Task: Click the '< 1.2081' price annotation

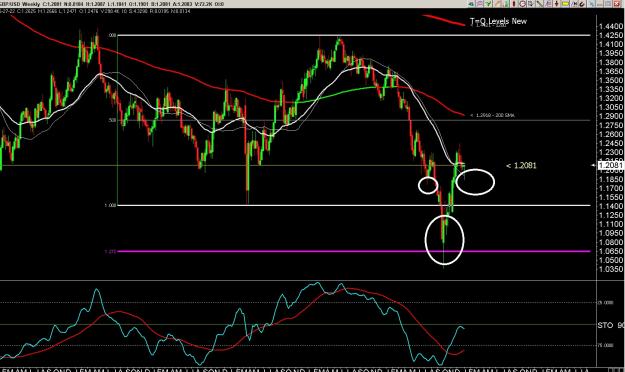Action: click(x=521, y=165)
